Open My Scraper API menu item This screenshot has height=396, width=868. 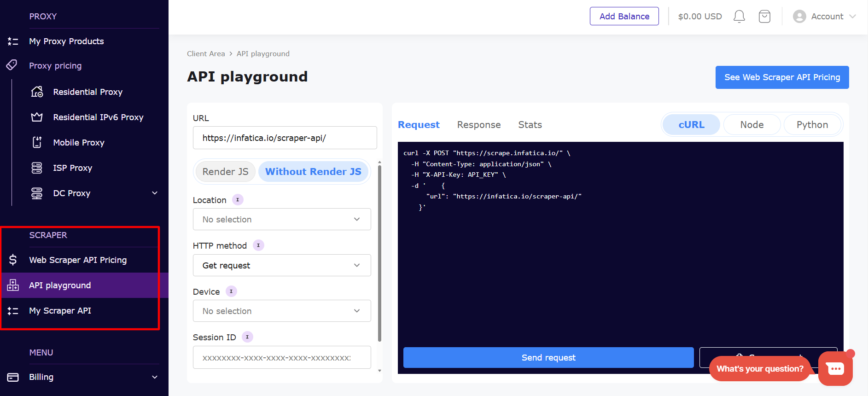pos(60,311)
